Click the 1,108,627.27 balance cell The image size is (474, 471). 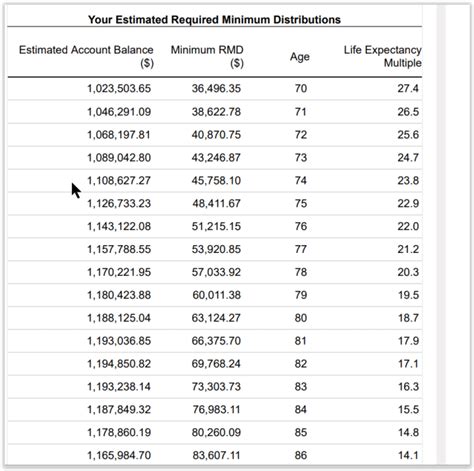119,181
